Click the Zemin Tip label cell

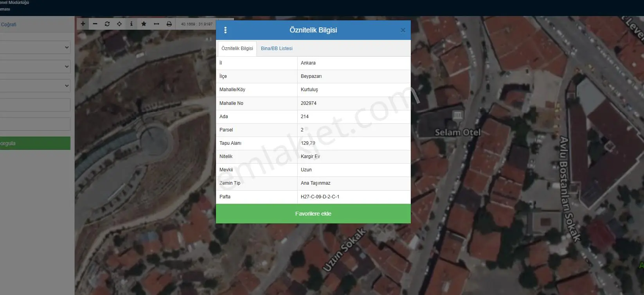click(257, 183)
